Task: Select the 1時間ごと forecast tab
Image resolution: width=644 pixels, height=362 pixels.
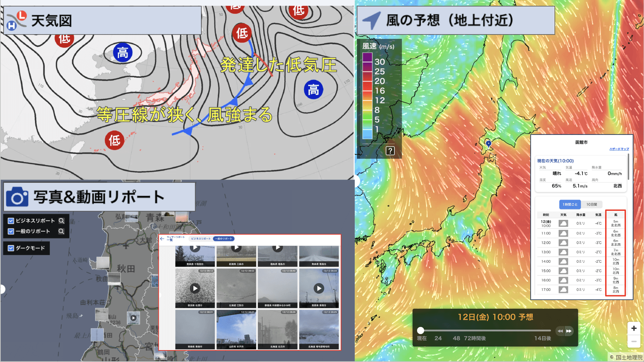Action: point(570,204)
